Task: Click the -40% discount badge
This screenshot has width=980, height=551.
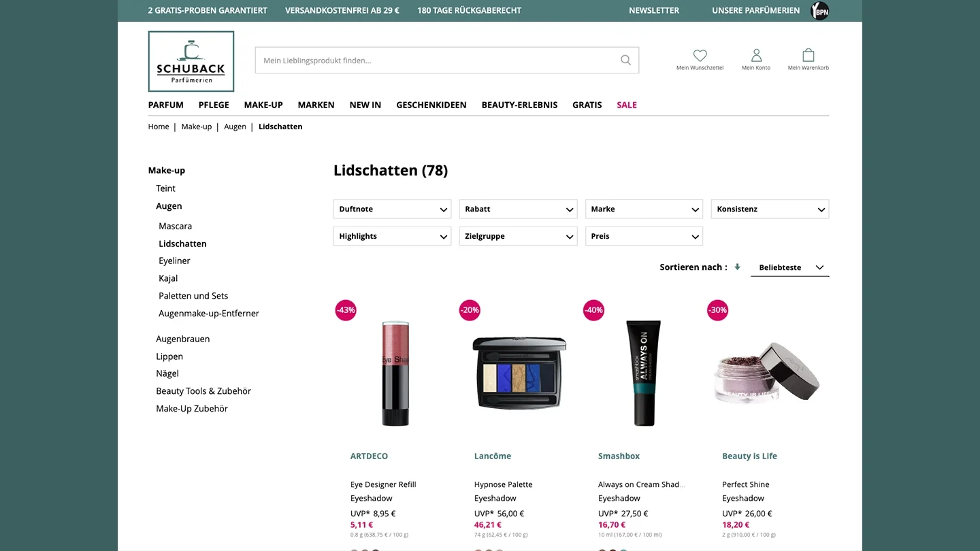Action: 593,310
